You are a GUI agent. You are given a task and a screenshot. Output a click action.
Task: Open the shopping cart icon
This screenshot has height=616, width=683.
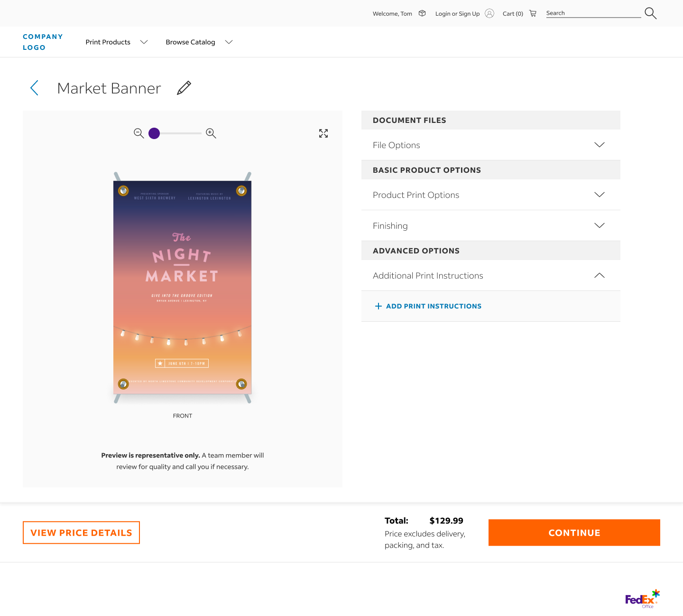pyautogui.click(x=533, y=13)
